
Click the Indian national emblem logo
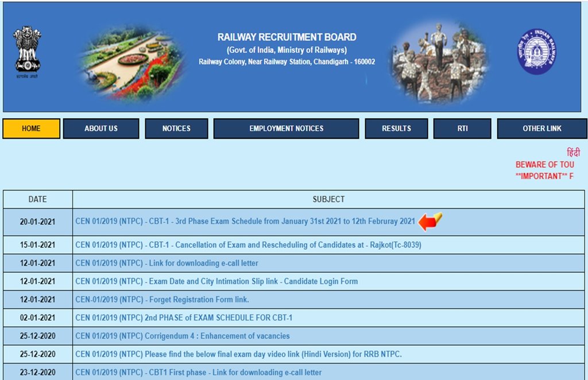point(27,52)
